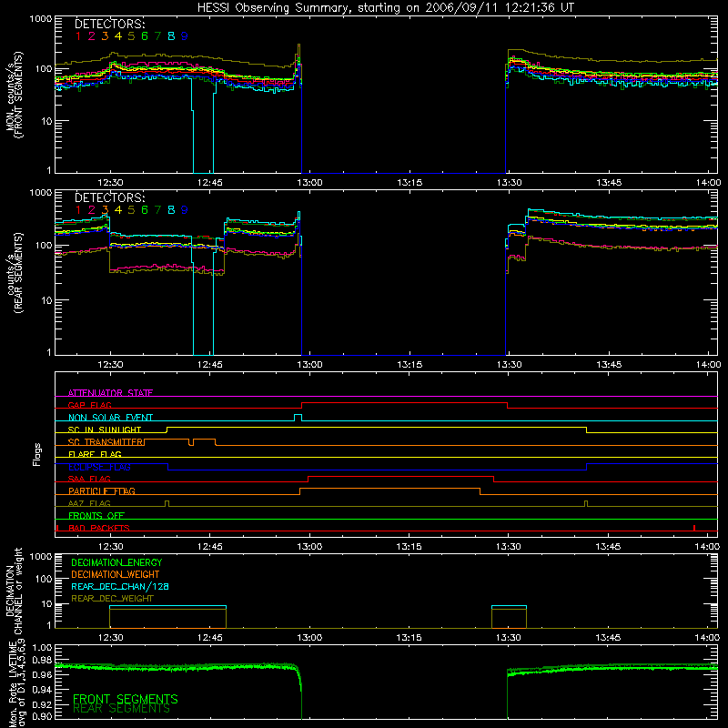Select detector 5 in the front segments legend

point(131,36)
